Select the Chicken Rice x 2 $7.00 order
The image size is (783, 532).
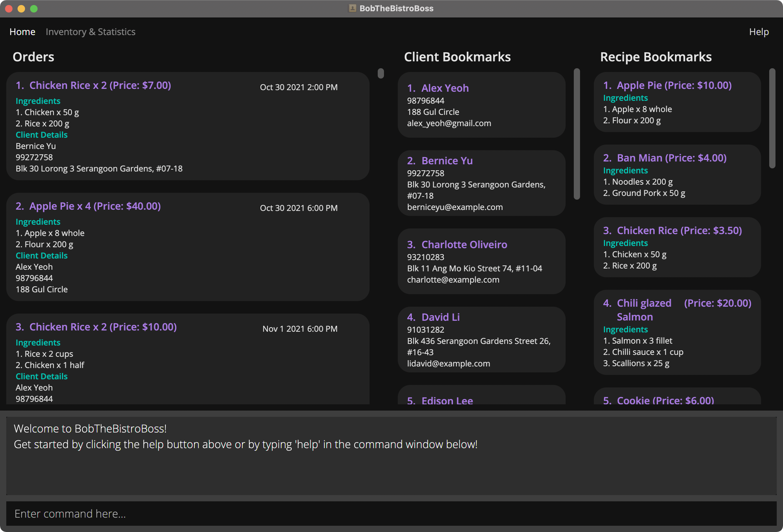tap(188, 126)
